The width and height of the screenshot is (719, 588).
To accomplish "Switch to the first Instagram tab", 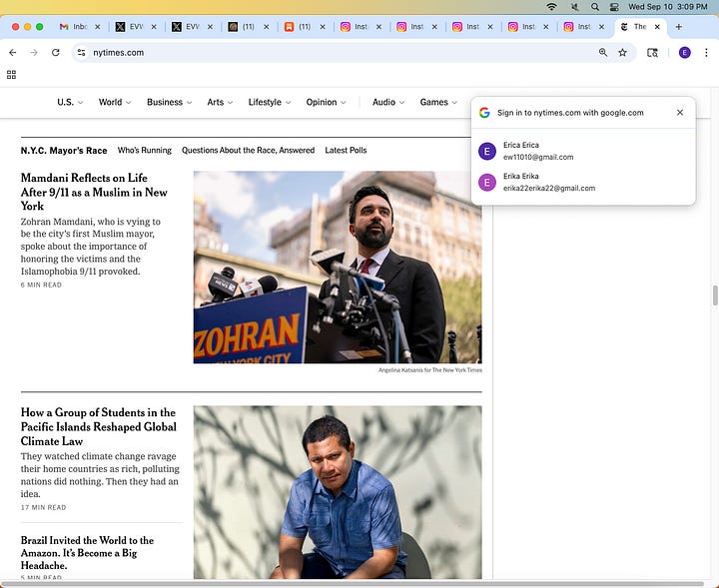I will (360, 27).
